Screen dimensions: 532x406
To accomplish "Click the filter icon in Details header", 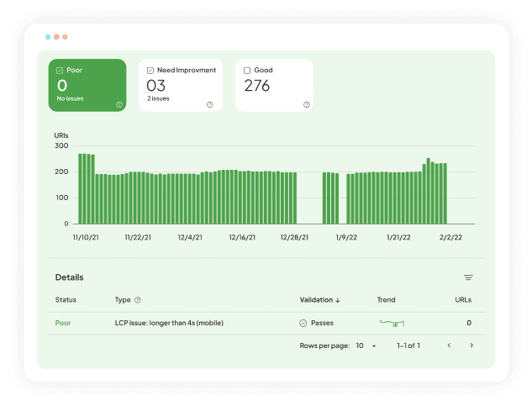I will coord(468,277).
